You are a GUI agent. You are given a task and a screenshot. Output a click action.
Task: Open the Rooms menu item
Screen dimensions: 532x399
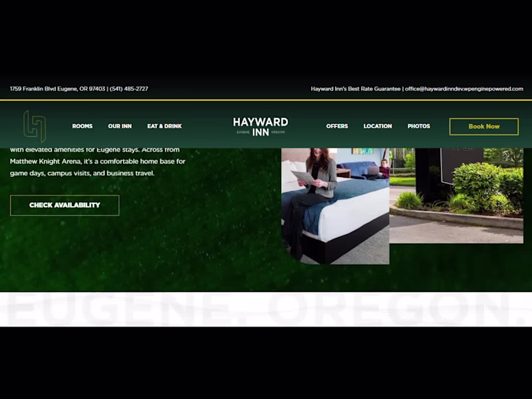coord(82,126)
